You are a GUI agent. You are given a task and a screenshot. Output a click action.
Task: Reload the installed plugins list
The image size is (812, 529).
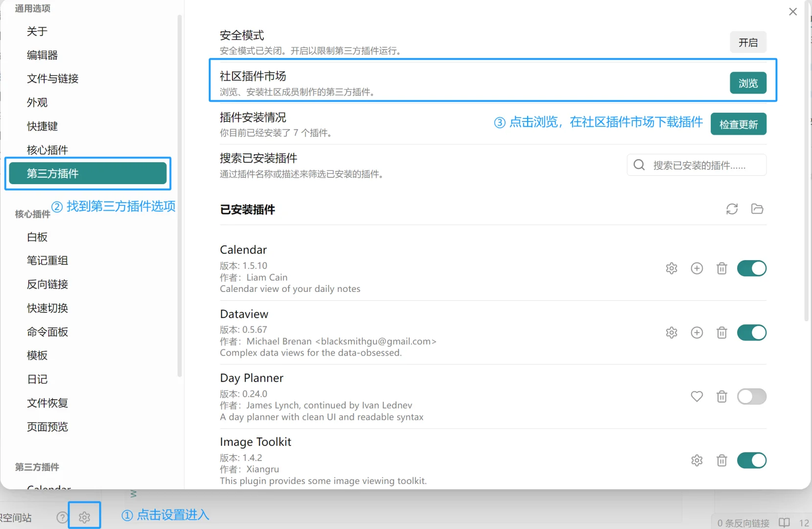click(732, 209)
